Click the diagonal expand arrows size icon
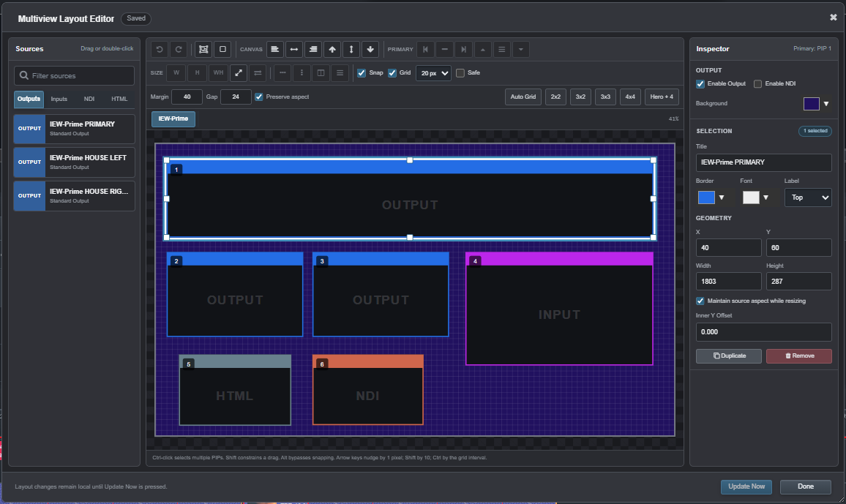 239,72
